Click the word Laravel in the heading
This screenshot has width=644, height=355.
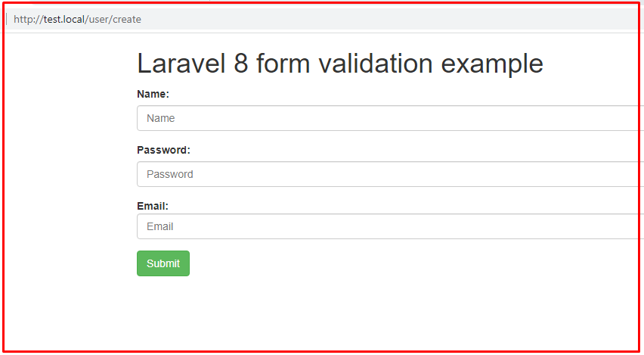181,64
